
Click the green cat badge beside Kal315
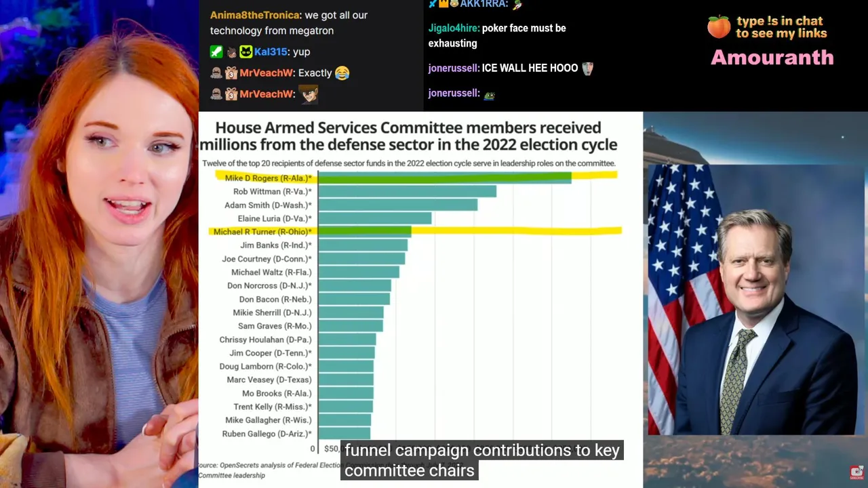click(x=245, y=52)
